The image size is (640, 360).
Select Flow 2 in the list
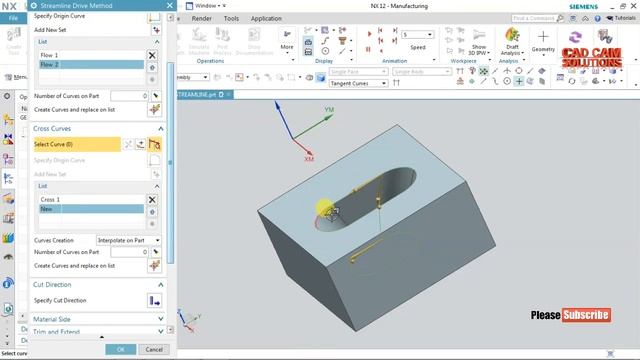tap(91, 64)
